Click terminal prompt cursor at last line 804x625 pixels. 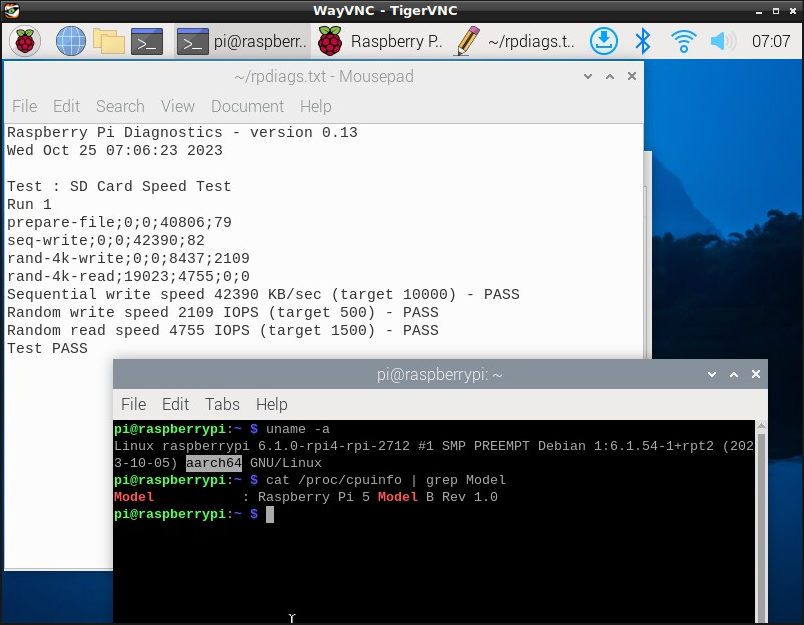pos(270,514)
